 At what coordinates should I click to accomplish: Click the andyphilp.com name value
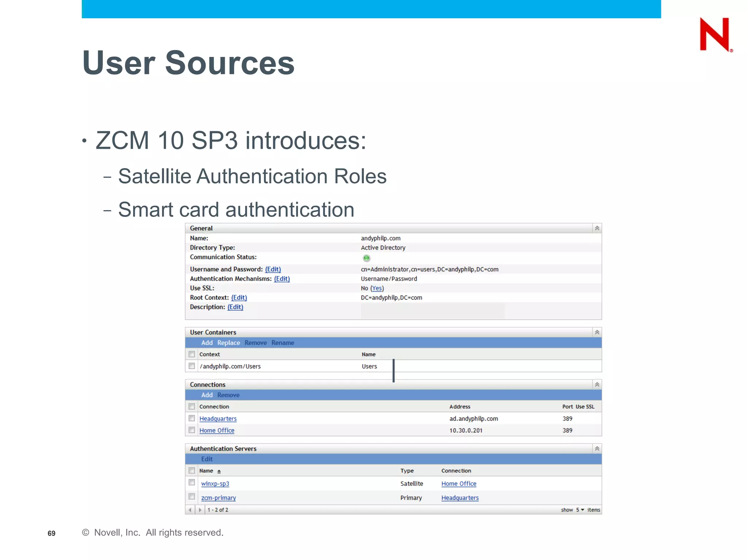(x=381, y=238)
